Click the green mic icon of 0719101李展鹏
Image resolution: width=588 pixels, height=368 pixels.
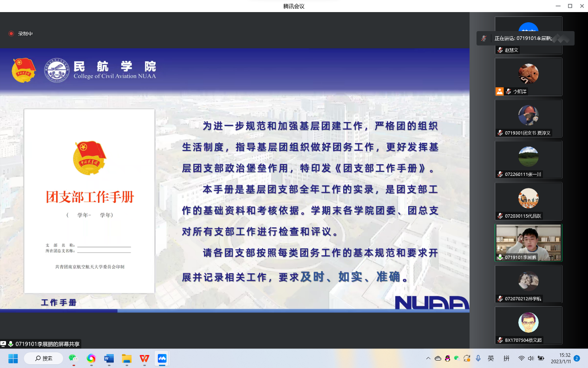point(500,257)
